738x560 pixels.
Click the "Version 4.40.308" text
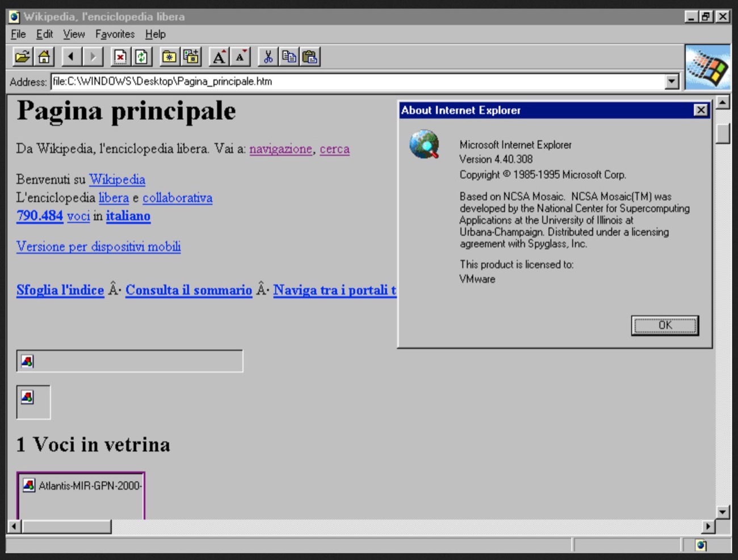(x=496, y=159)
